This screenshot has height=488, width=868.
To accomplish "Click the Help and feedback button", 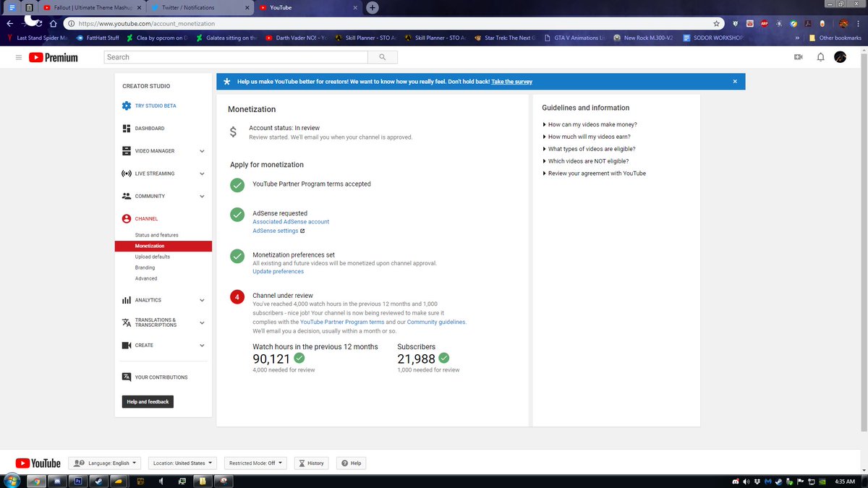I will coord(148,402).
